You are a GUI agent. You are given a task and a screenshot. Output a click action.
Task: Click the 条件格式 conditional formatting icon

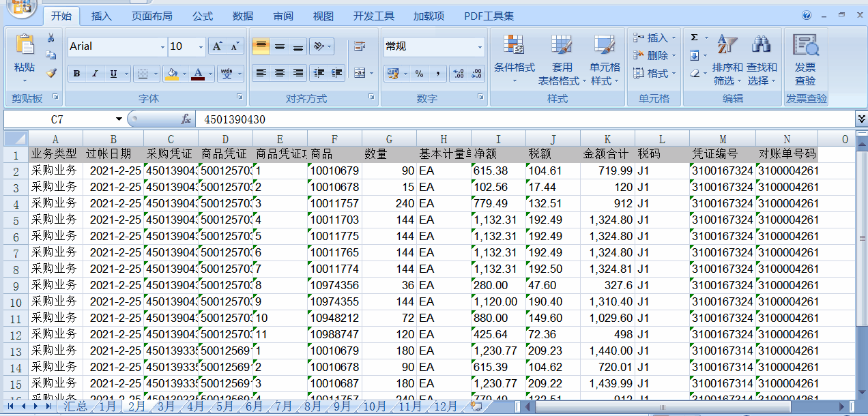[514, 46]
